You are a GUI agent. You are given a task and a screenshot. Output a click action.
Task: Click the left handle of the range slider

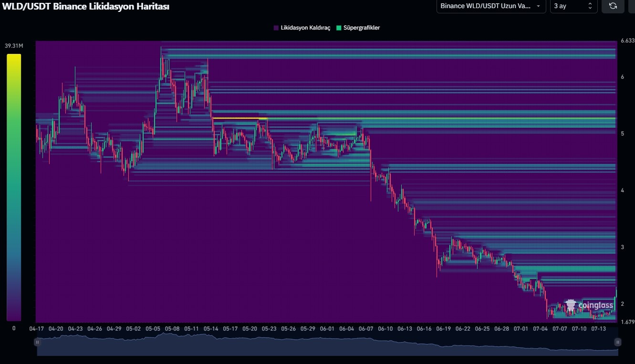coord(37,342)
